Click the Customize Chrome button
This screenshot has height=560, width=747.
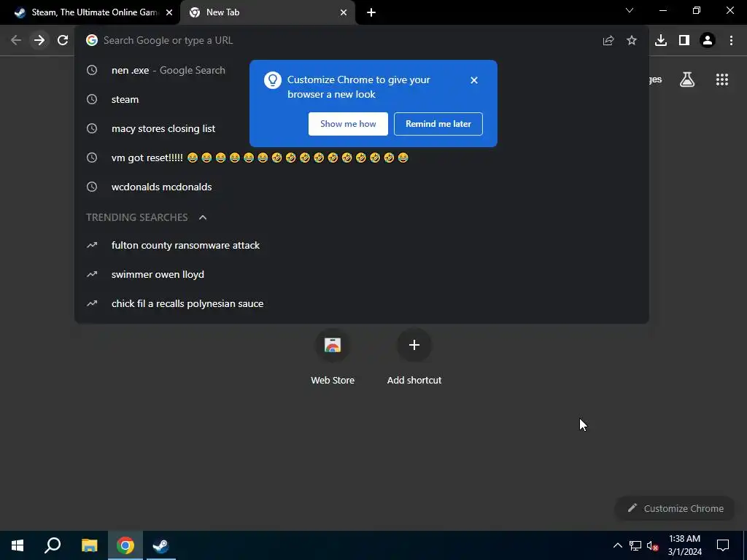[676, 508]
